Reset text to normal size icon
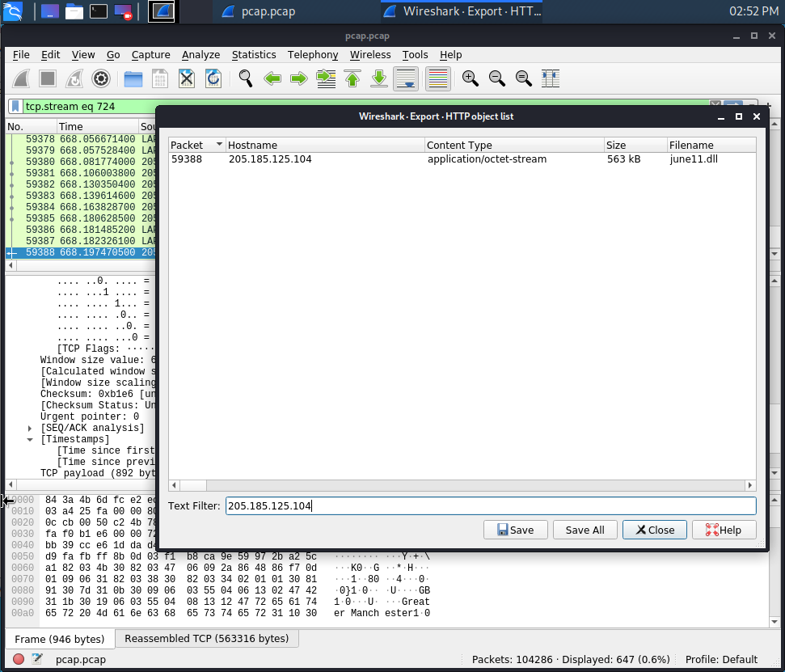Image resolution: width=785 pixels, height=672 pixels. [x=524, y=78]
